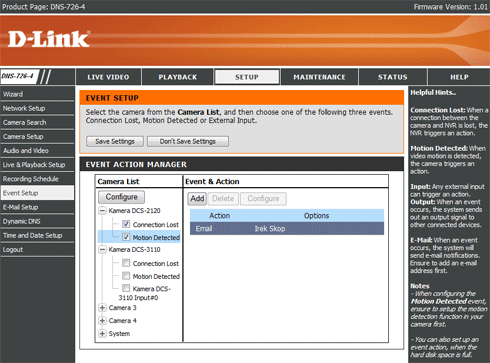Enable Connection Lost for Kamera DCS-3110
The width and height of the screenshot is (490, 363).
[126, 263]
